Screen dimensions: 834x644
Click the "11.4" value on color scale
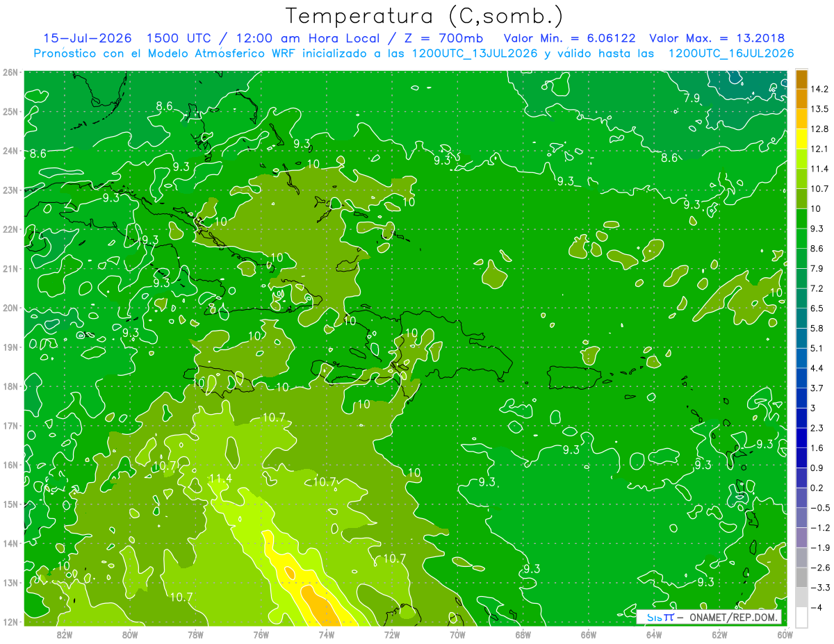click(820, 169)
